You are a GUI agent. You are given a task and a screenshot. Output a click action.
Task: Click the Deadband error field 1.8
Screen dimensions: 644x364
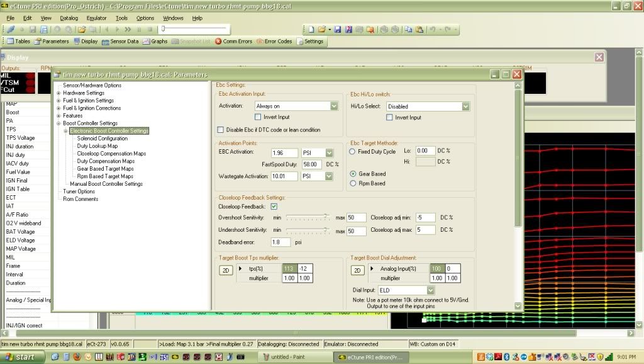(281, 242)
